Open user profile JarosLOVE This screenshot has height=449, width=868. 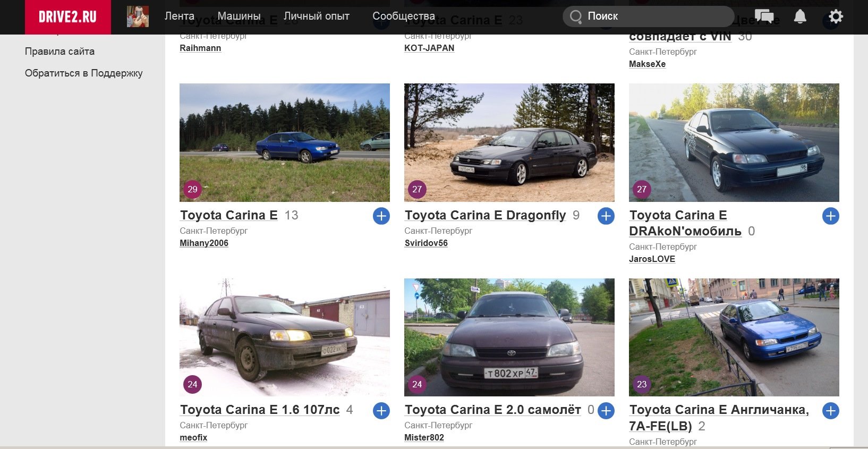pos(652,259)
